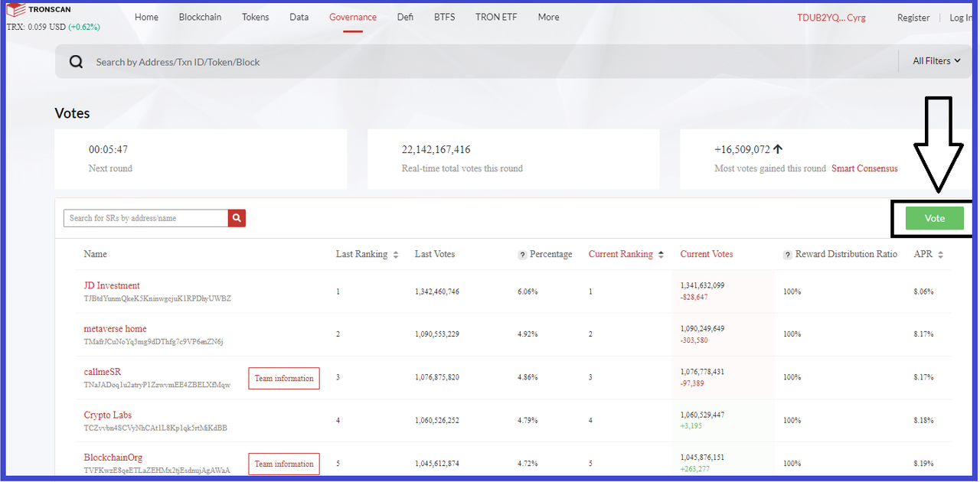The width and height of the screenshot is (980, 482).
Task: Click the Last Votes column header
Action: 435,254
